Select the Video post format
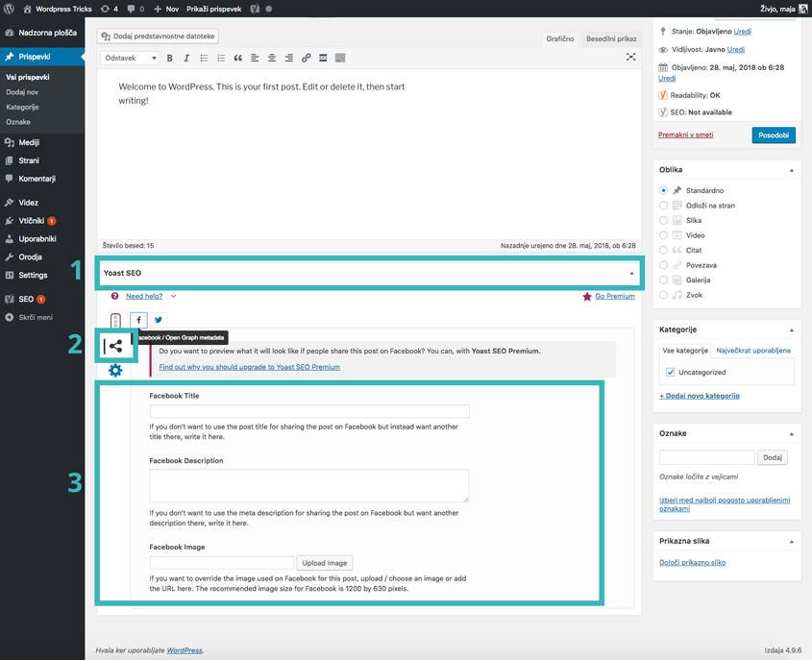 (x=663, y=235)
